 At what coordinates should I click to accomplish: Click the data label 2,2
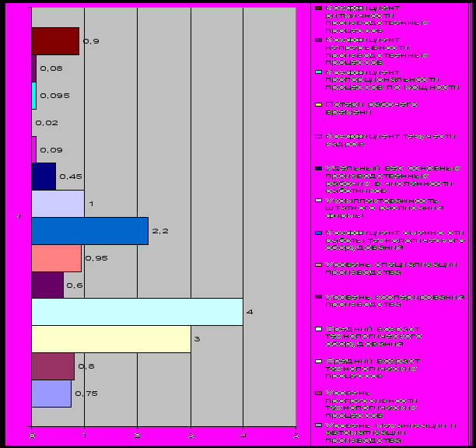tap(160, 231)
